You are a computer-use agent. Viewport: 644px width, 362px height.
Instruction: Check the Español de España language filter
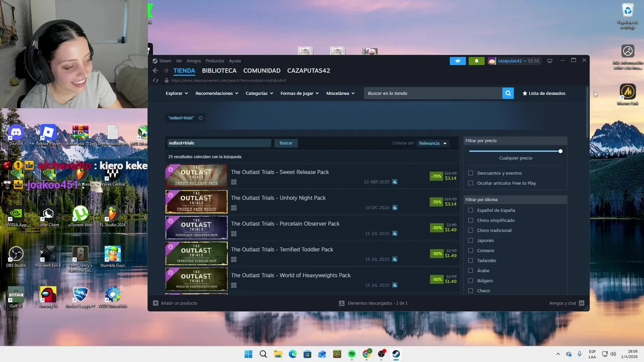pyautogui.click(x=470, y=210)
